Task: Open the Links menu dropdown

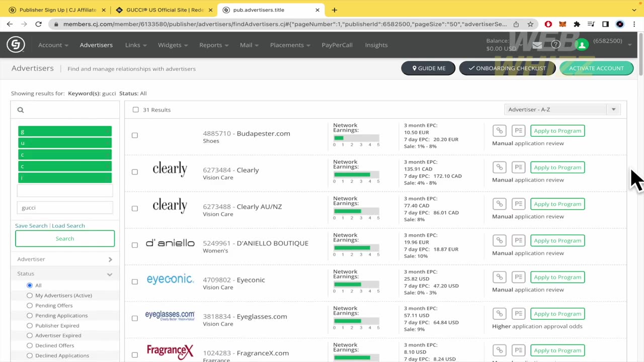Action: click(136, 45)
